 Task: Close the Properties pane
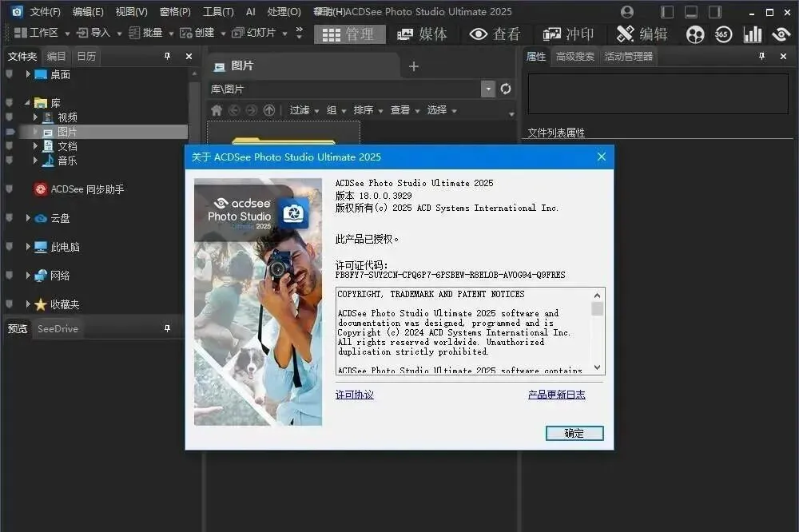coord(784,56)
